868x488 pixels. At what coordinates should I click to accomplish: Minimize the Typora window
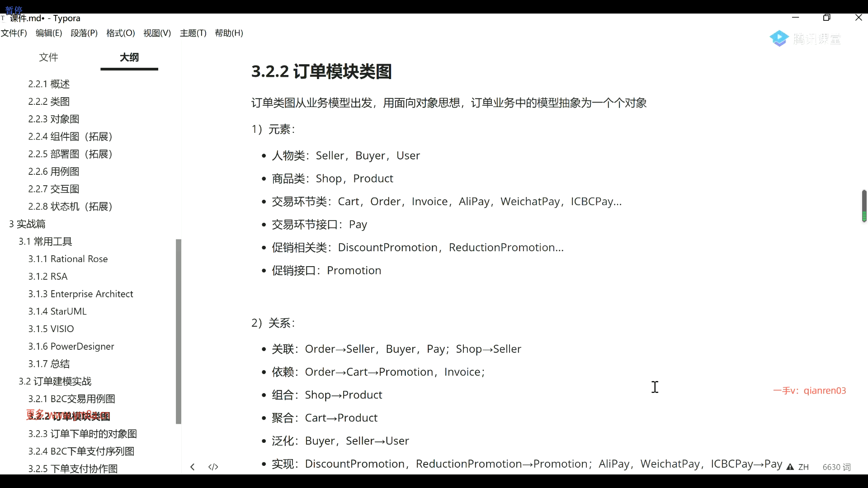coord(796,18)
